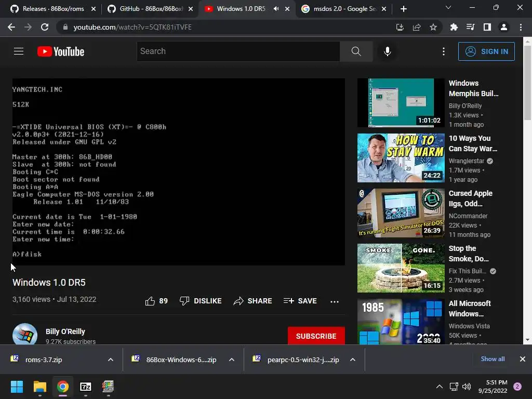Open File Explorer from taskbar

[x=39, y=387]
